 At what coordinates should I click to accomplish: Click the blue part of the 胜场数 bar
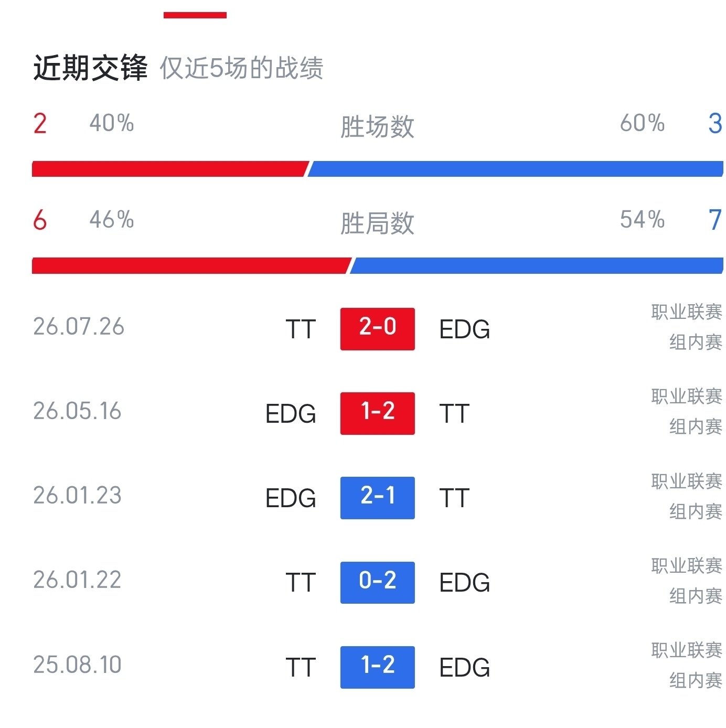[515, 169]
